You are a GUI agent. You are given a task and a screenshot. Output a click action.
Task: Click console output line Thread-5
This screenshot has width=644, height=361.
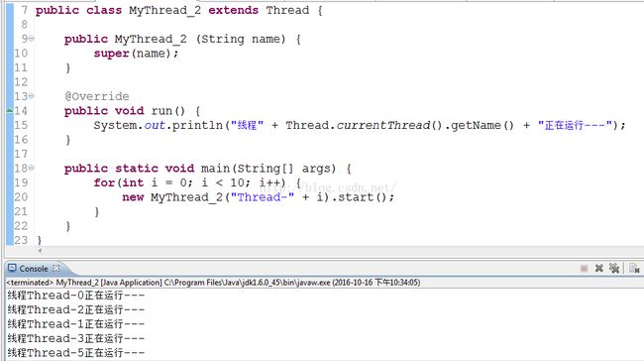point(76,353)
